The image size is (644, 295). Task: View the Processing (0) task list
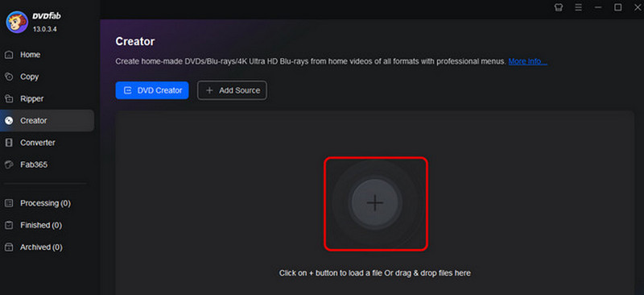click(x=47, y=203)
